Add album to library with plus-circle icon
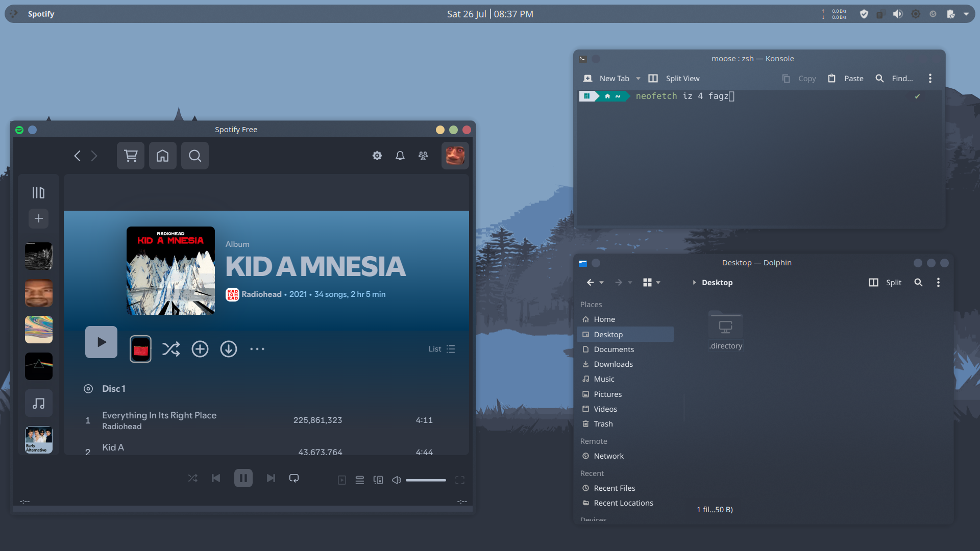 [200, 349]
